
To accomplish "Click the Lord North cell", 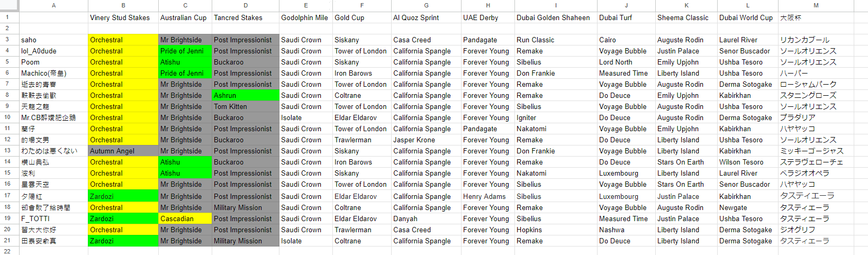I will 626,62.
